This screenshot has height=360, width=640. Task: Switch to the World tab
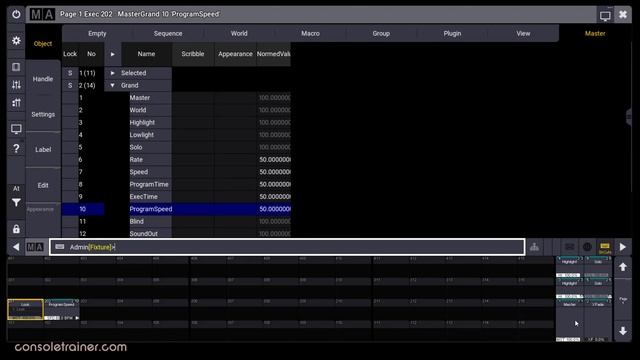[239, 33]
